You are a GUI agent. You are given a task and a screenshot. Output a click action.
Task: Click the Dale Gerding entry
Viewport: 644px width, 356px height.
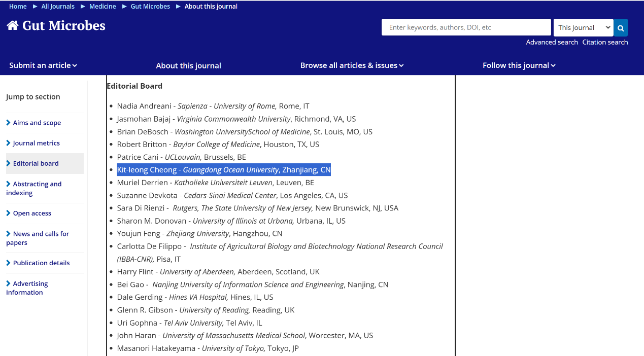click(x=195, y=297)
